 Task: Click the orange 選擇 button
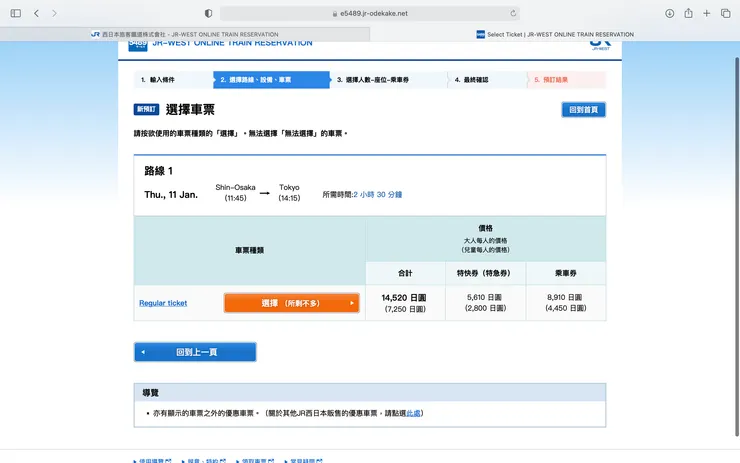click(291, 303)
